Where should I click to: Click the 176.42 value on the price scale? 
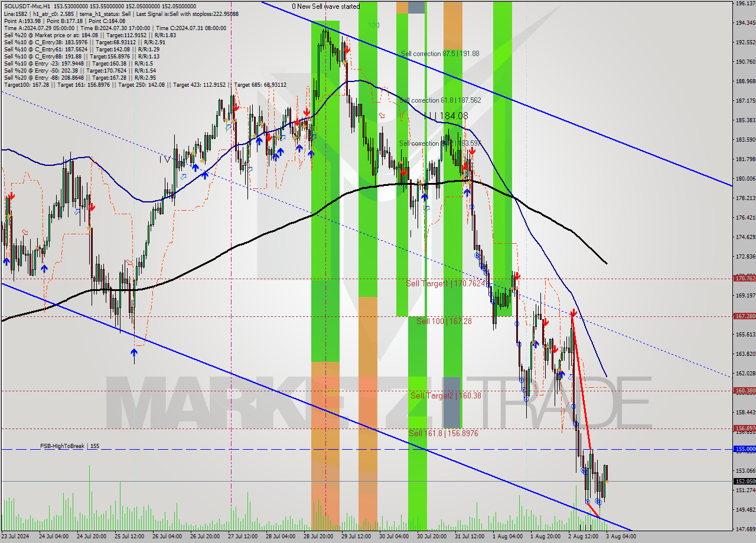pos(745,218)
